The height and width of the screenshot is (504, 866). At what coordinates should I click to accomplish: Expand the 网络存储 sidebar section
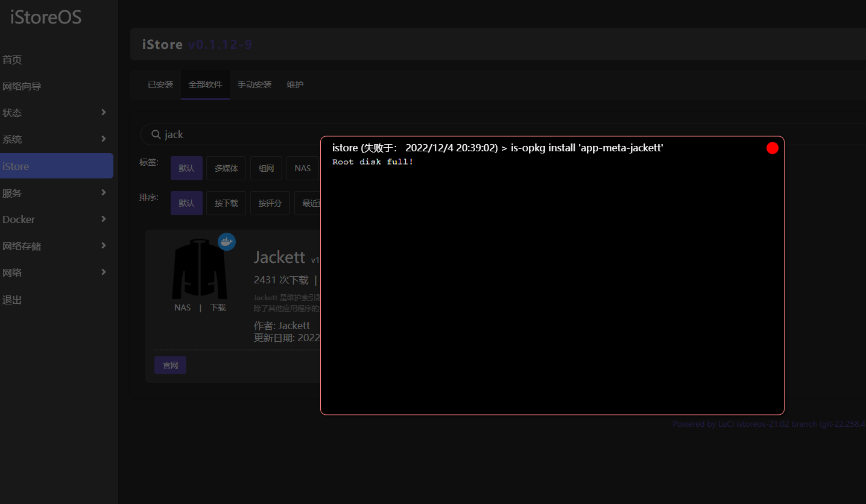click(57, 245)
